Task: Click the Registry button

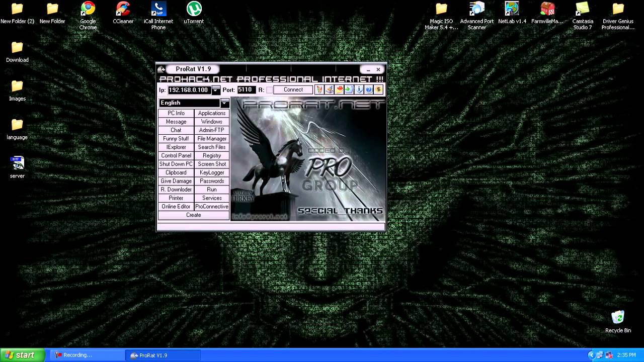Action: 212,156
